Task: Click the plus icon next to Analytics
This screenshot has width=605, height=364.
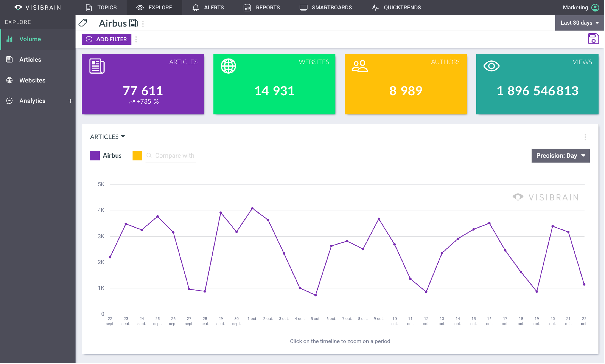Action: pyautogui.click(x=71, y=101)
